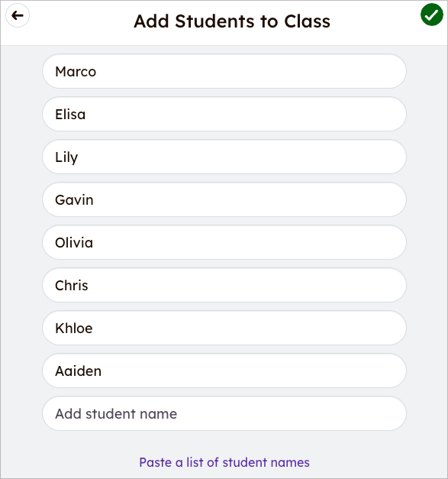Click the purple paste list link

click(224, 462)
